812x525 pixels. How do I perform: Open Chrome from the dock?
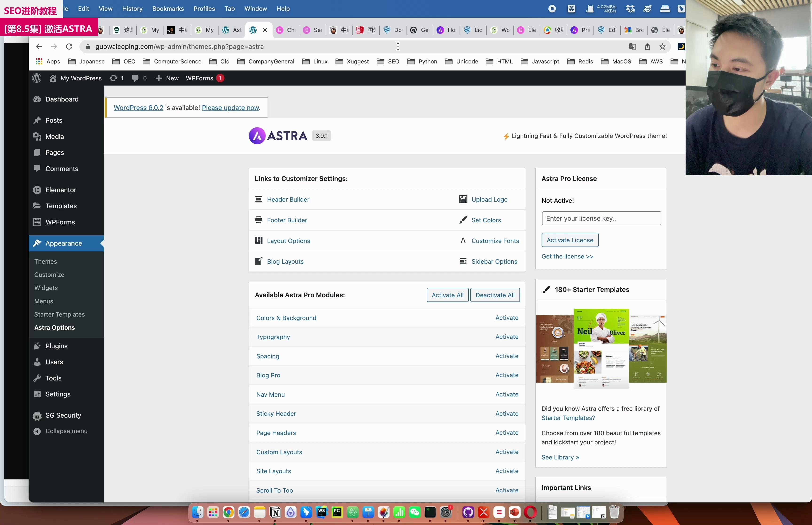[x=228, y=512]
